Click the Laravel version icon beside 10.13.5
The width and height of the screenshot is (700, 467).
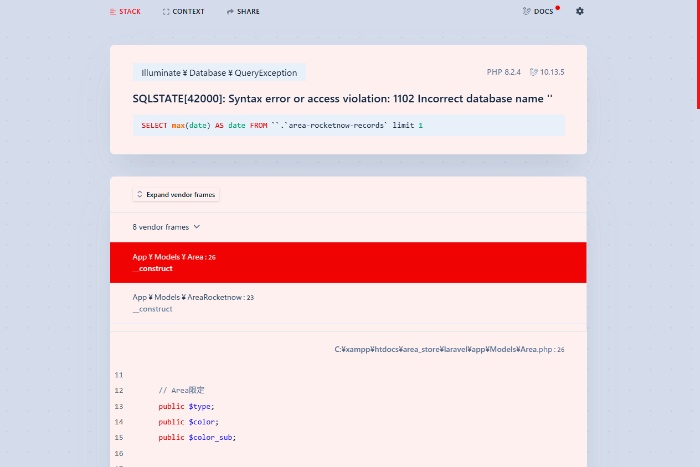coord(533,72)
